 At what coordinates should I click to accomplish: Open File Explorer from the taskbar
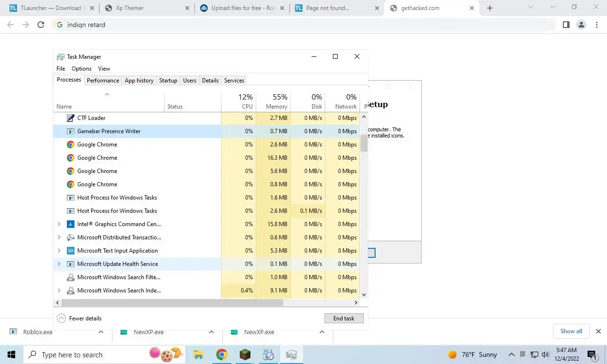click(198, 355)
